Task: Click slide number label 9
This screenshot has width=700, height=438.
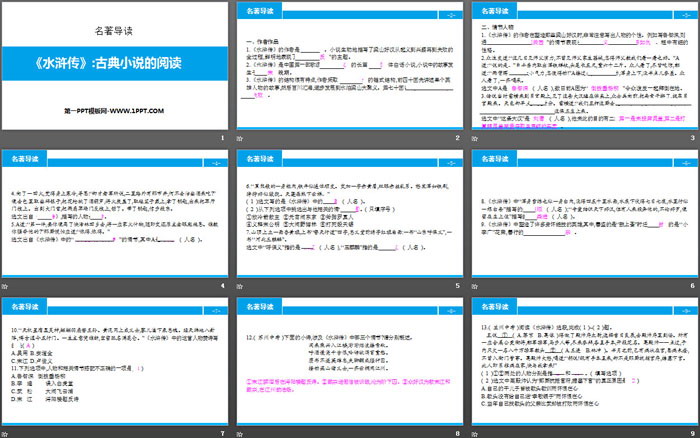Action: point(692,434)
